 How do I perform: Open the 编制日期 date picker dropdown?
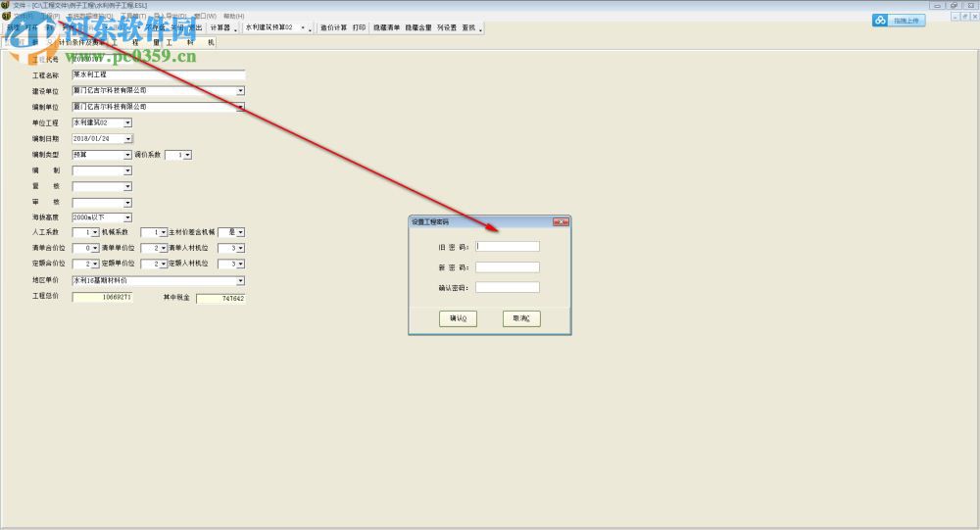coord(128,139)
